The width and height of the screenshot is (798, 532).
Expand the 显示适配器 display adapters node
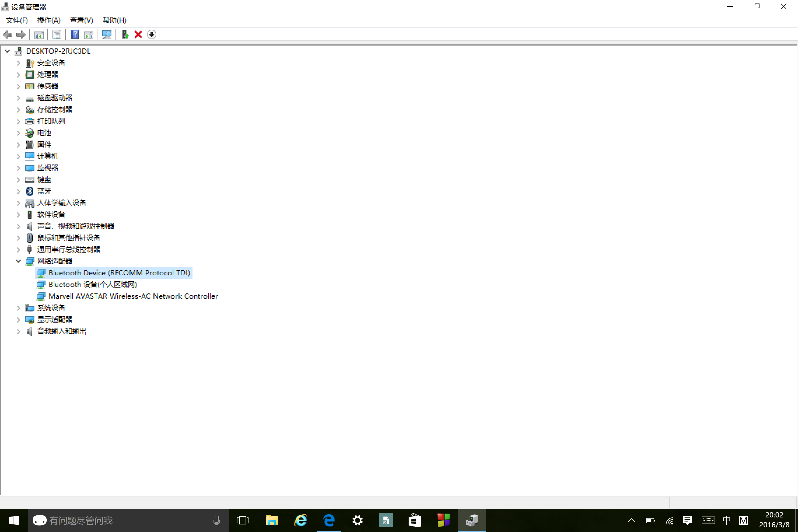point(18,320)
